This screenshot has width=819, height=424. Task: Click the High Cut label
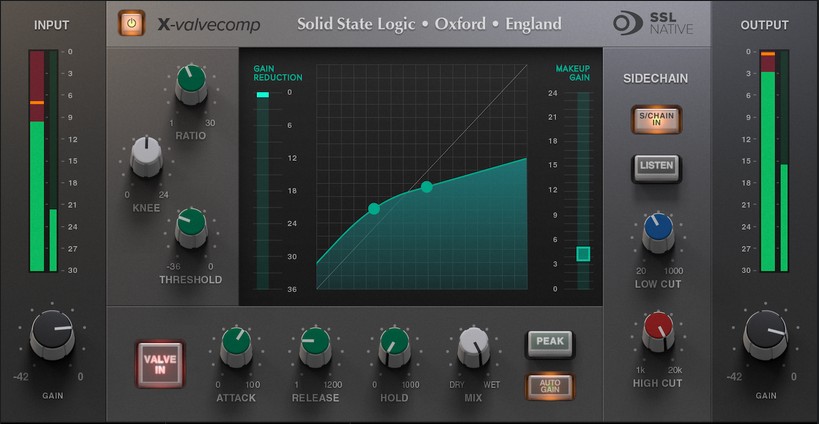pyautogui.click(x=658, y=383)
